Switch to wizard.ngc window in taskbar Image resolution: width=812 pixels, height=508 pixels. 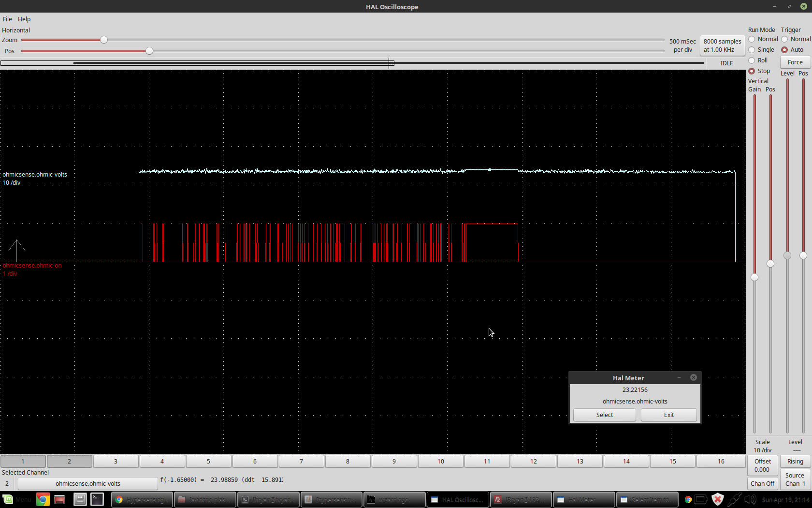[x=394, y=500]
